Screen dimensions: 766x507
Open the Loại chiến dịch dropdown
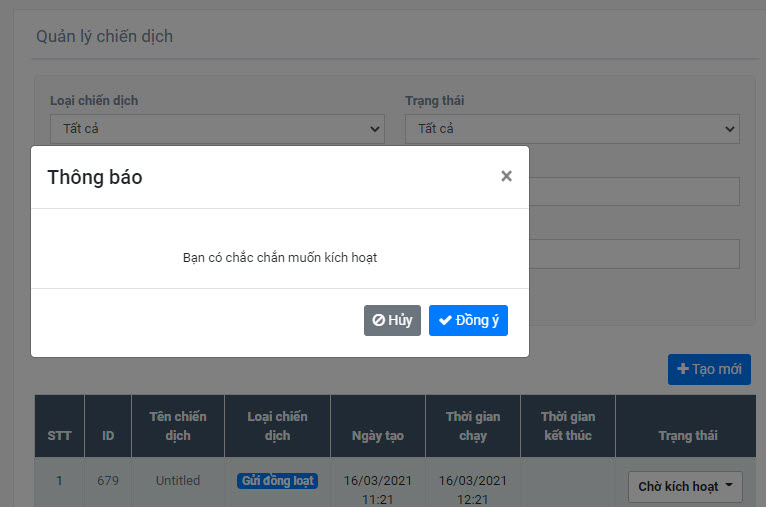point(217,128)
